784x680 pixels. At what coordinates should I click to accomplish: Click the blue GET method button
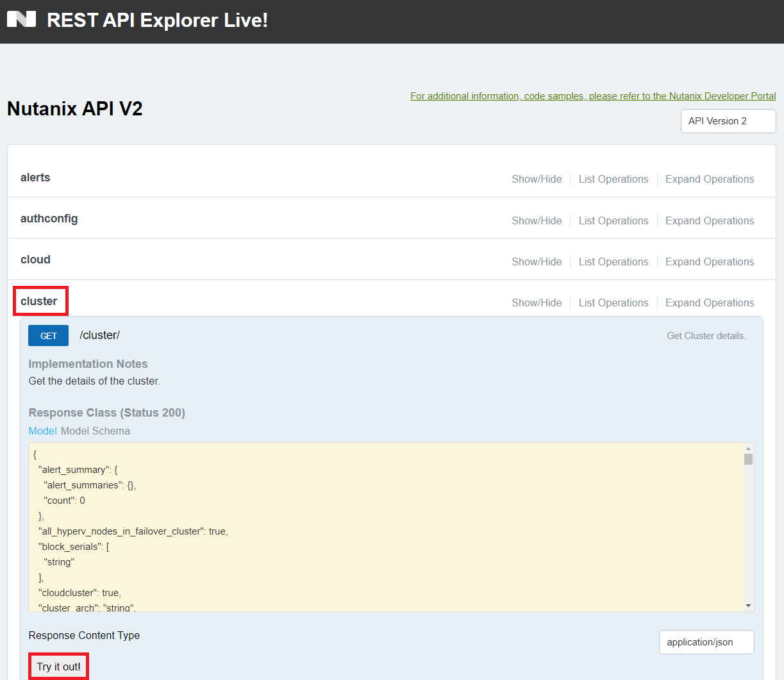tap(48, 336)
